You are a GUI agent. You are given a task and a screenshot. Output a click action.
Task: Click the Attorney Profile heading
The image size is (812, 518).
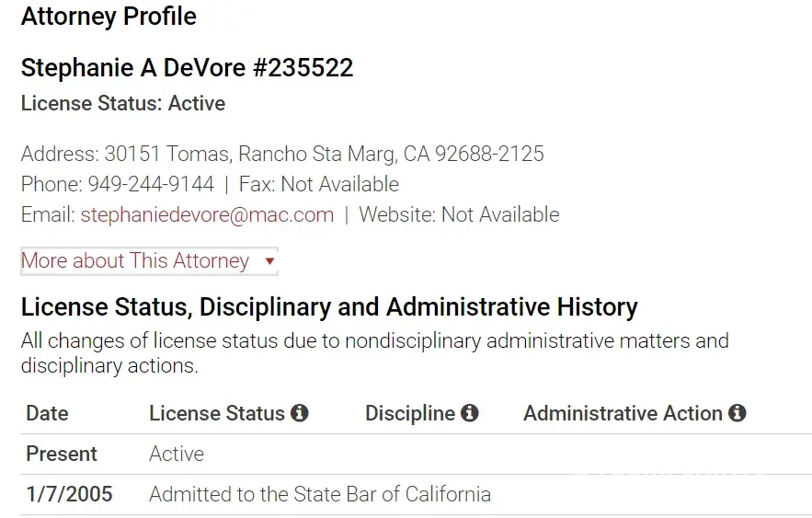(109, 17)
